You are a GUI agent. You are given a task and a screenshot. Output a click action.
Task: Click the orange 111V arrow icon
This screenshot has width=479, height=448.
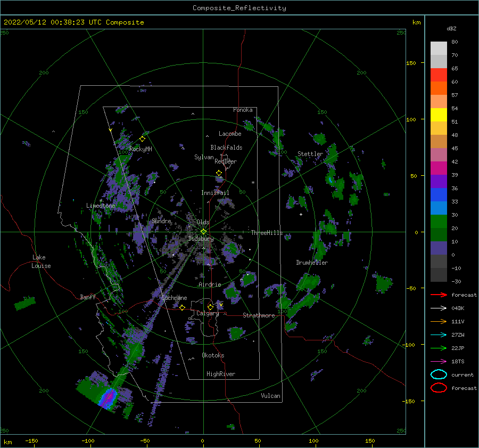pyautogui.click(x=439, y=321)
